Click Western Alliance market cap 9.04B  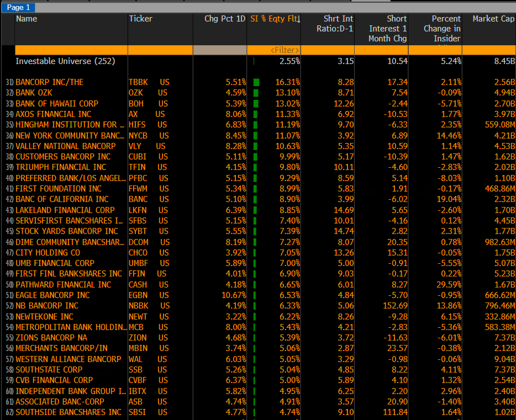click(505, 359)
